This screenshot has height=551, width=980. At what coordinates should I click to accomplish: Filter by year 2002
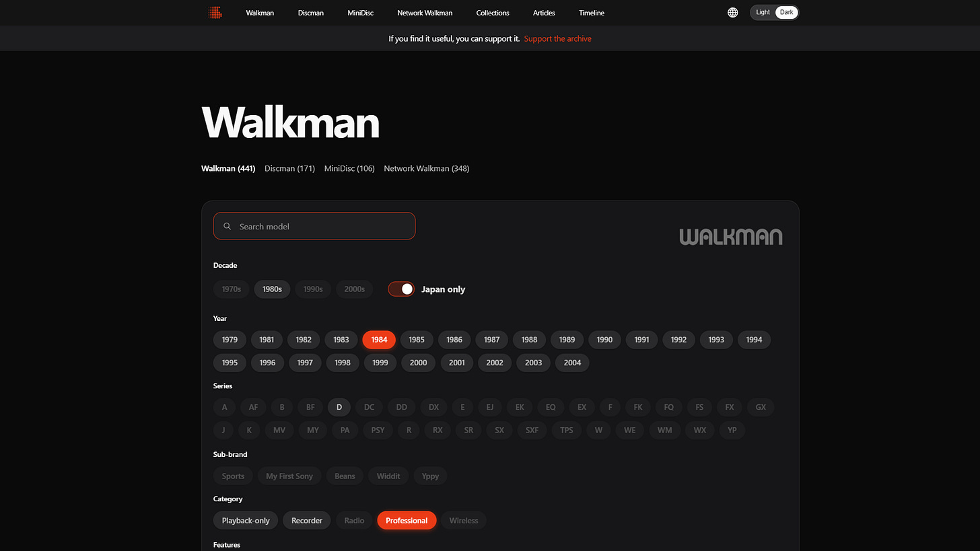495,363
